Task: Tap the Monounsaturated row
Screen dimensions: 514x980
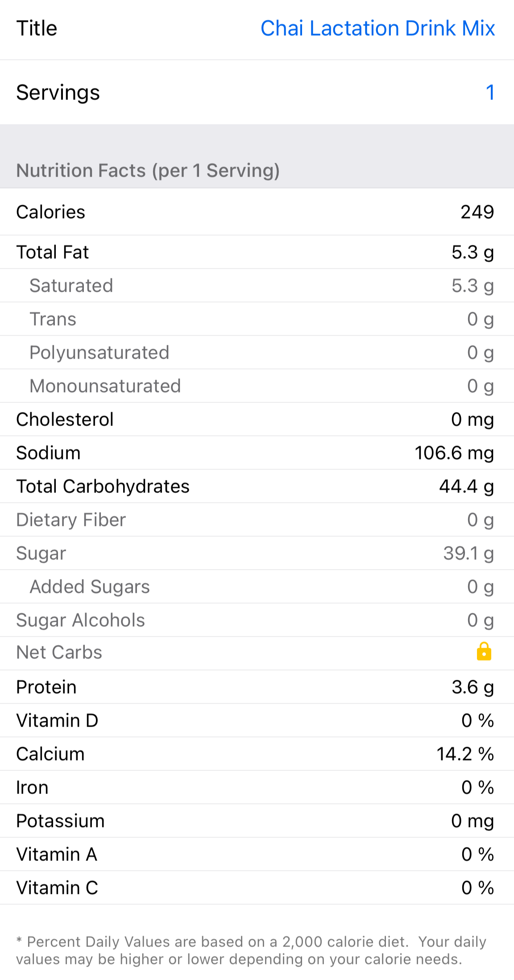Action: click(x=257, y=386)
